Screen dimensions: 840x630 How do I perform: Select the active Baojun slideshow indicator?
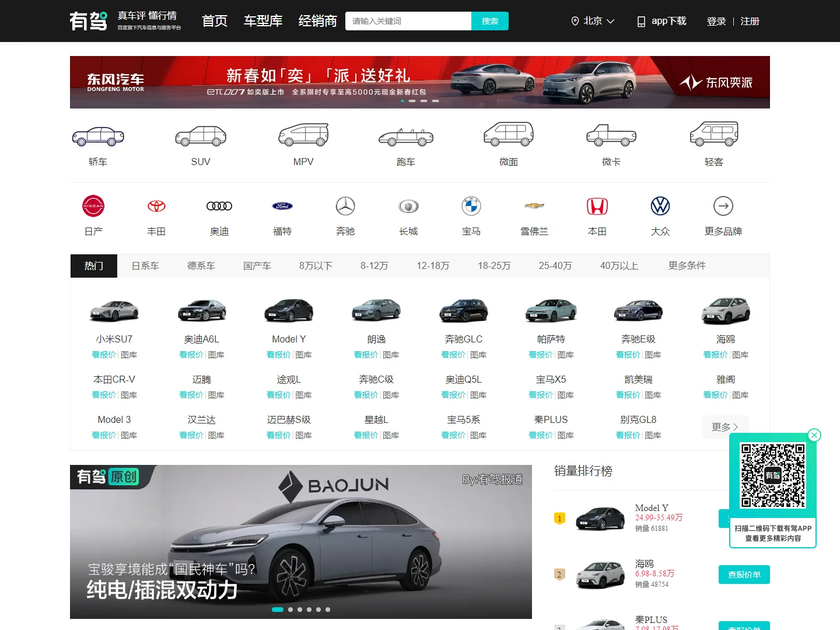278,610
